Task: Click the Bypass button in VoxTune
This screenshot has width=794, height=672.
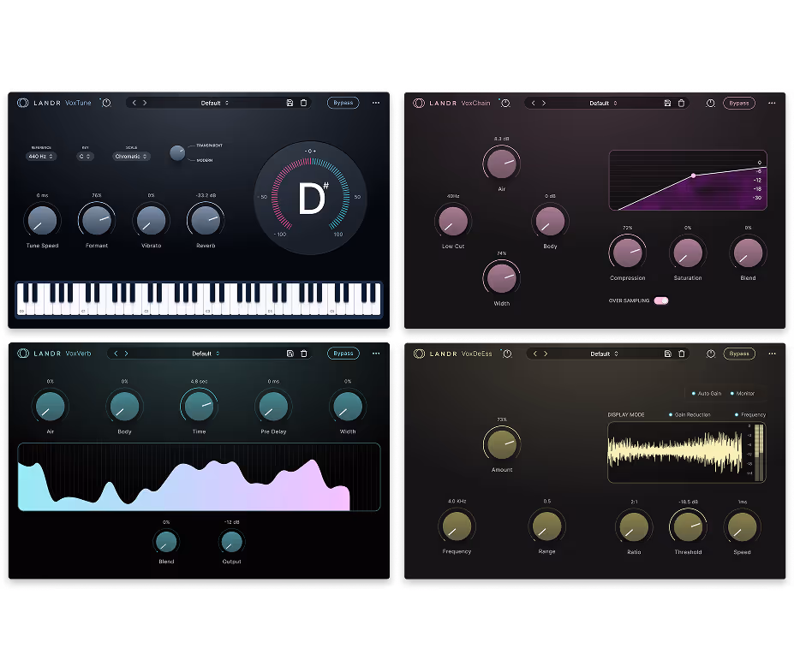Action: (343, 103)
